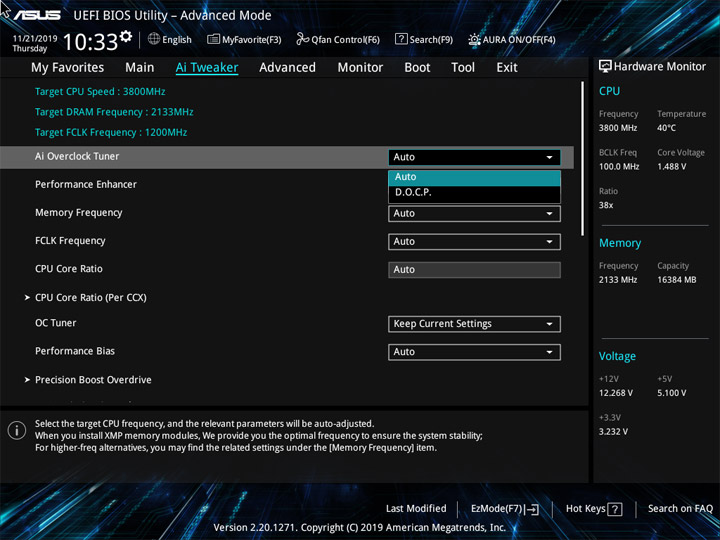Change language from English
This screenshot has height=540, width=720.
(170, 39)
